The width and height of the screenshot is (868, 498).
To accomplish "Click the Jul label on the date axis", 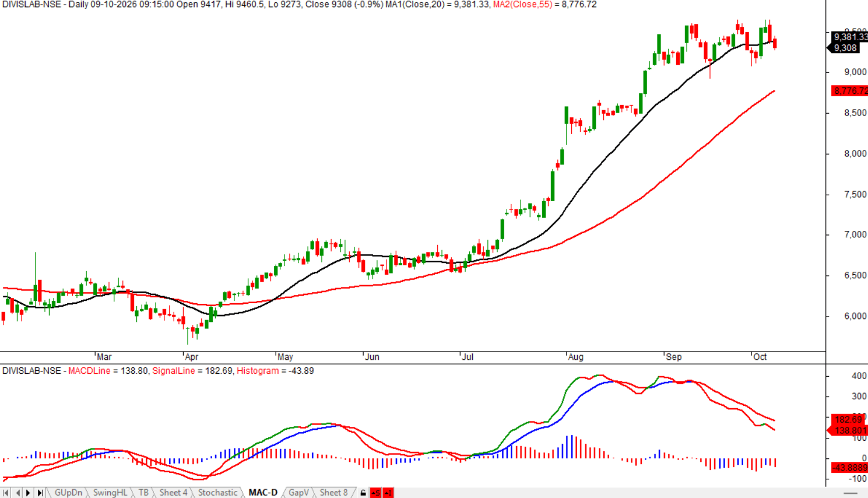I will pyautogui.click(x=467, y=357).
